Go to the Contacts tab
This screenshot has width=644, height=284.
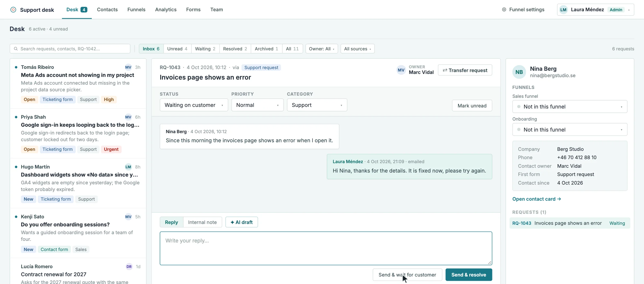click(107, 10)
